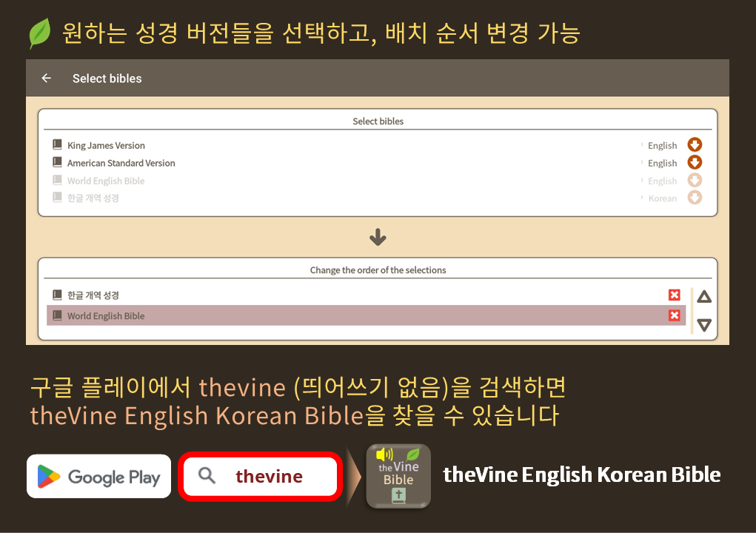Click the Korean language label
The image size is (756, 533).
point(663,198)
